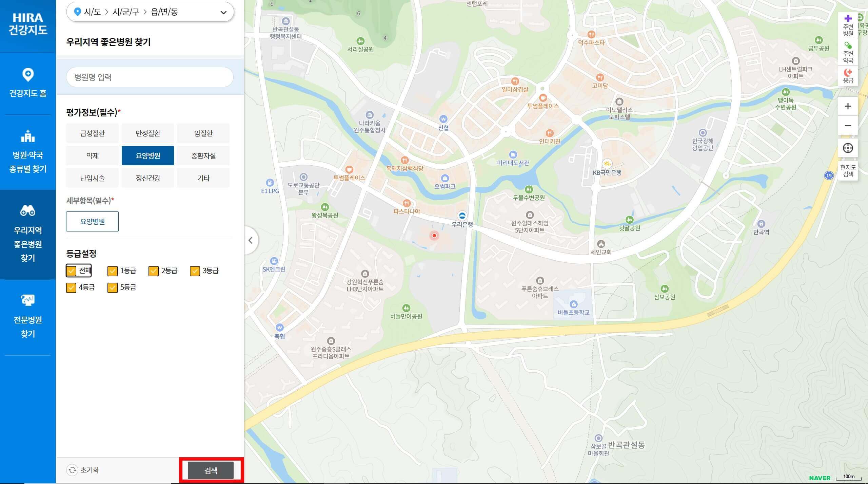Screen dimensions: 868x484
Task: Click the 검색 search button
Action: [x=211, y=470]
